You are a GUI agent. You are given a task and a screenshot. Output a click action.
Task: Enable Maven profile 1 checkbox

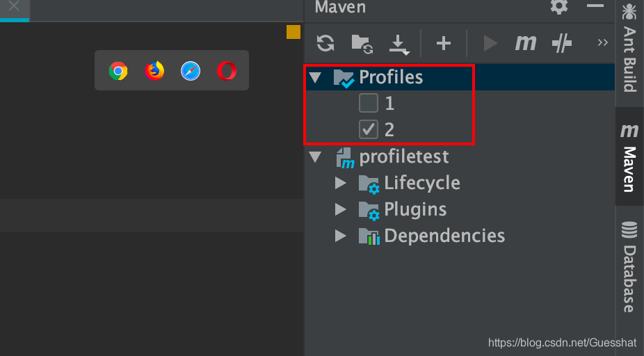[x=369, y=103]
